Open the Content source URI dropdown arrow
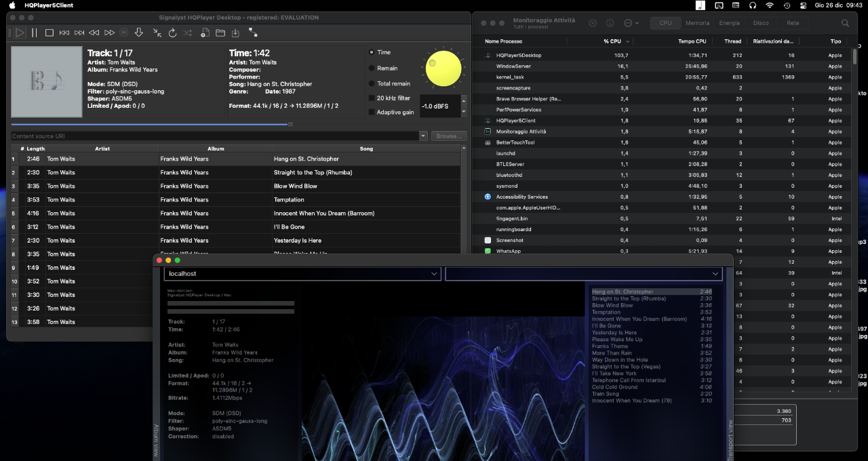868x461 pixels. point(423,136)
